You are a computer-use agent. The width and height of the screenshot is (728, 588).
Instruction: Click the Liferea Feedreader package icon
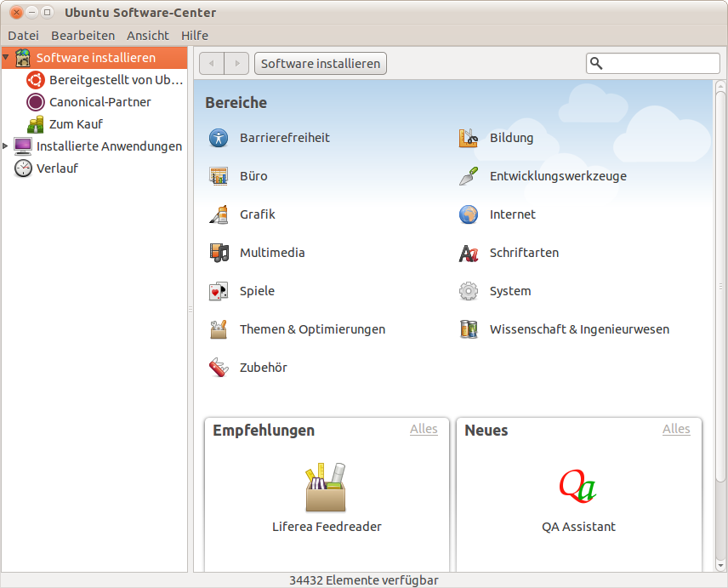pos(326,488)
